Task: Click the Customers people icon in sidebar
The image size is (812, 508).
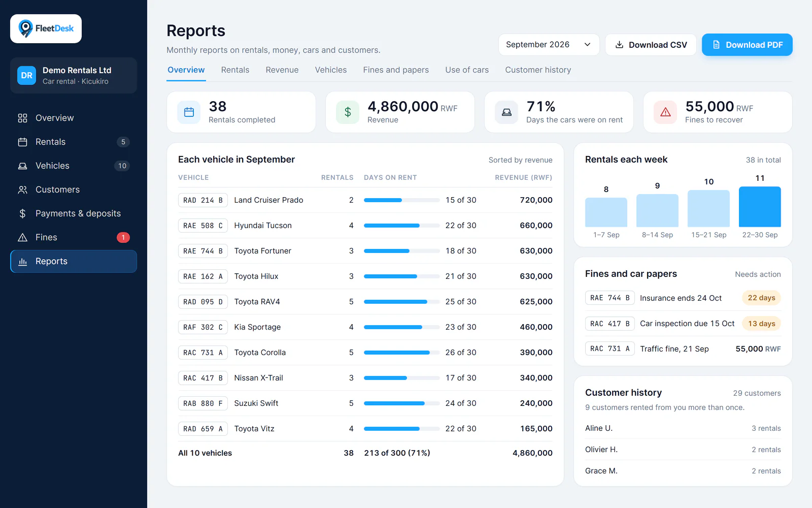Action: (22, 189)
